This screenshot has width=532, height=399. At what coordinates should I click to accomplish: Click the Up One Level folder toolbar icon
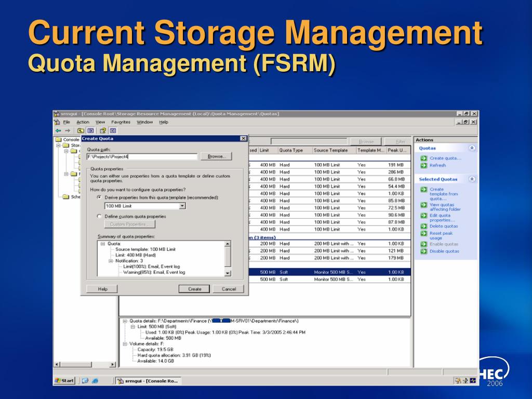[x=81, y=130]
